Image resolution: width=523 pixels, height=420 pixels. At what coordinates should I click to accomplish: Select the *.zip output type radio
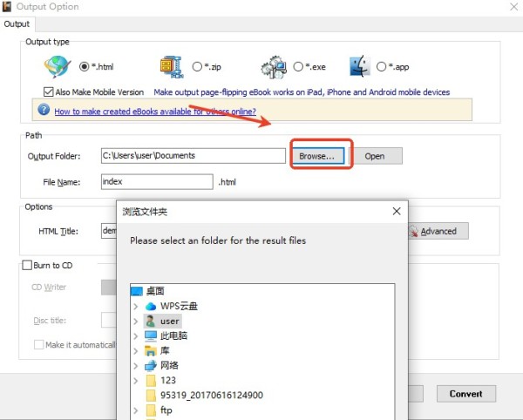point(197,67)
